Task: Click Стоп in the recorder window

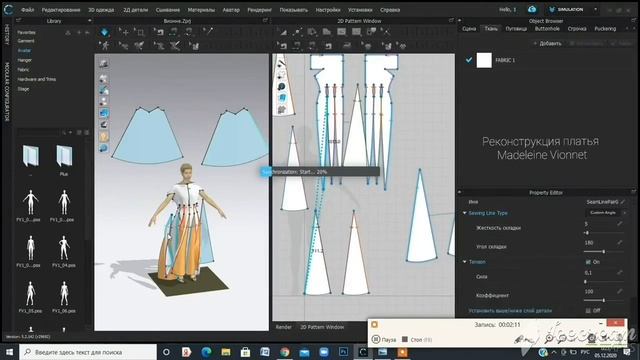Action: click(x=416, y=340)
